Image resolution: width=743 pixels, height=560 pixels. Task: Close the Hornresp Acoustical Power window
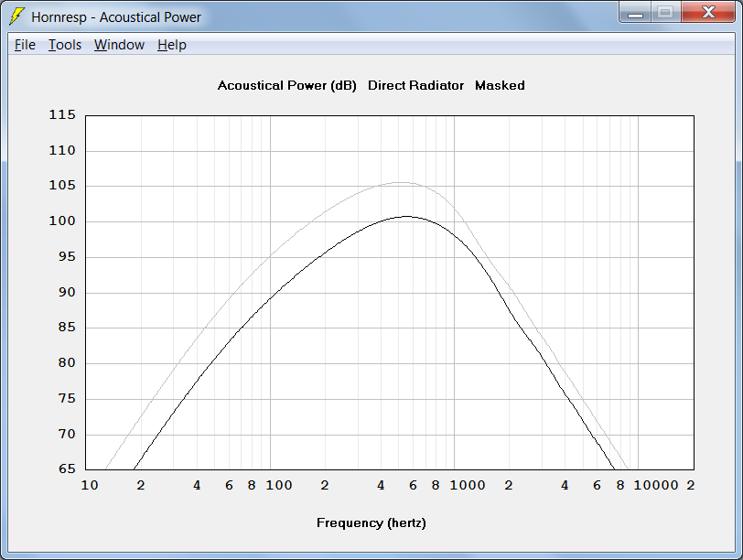point(708,12)
